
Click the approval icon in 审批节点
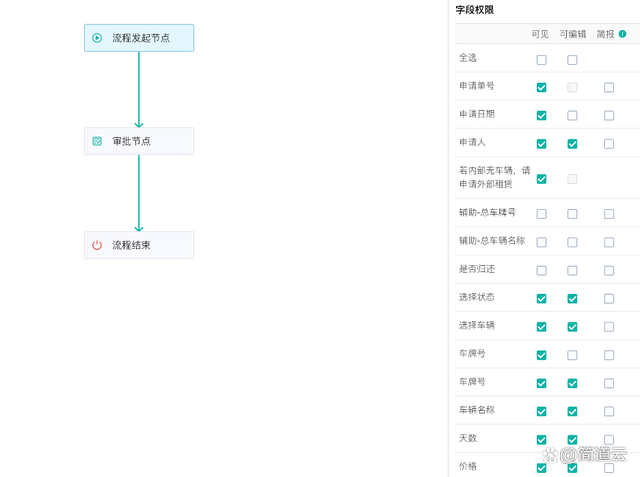point(97,141)
